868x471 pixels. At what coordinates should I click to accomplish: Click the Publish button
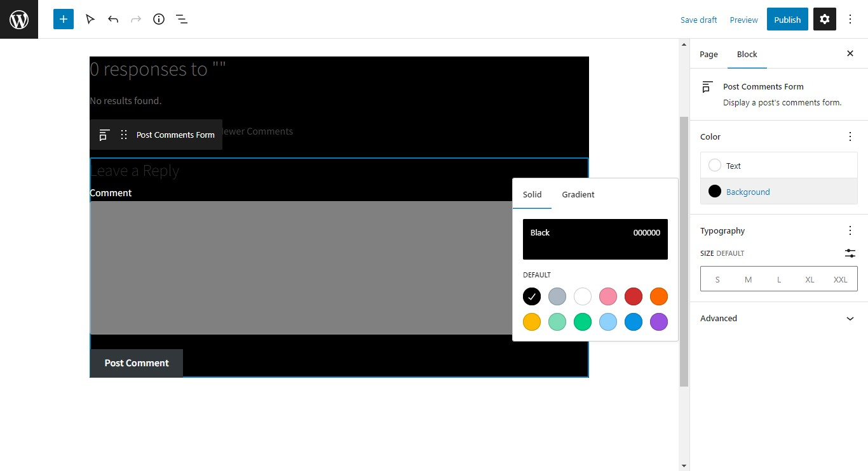787,20
